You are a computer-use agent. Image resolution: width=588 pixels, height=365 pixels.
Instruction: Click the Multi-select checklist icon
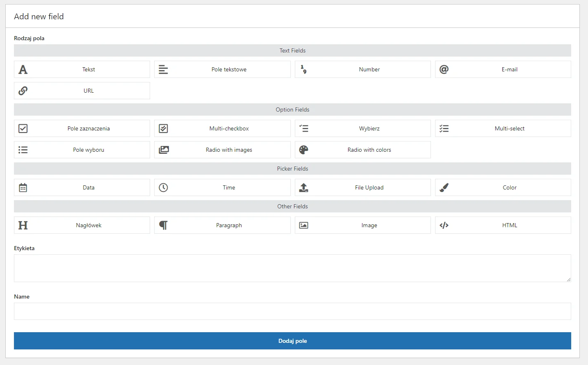click(444, 129)
